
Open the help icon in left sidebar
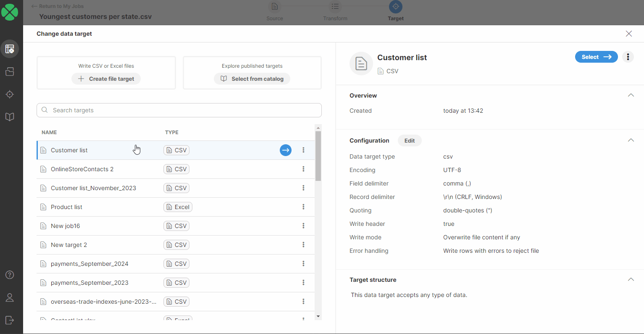(x=10, y=275)
